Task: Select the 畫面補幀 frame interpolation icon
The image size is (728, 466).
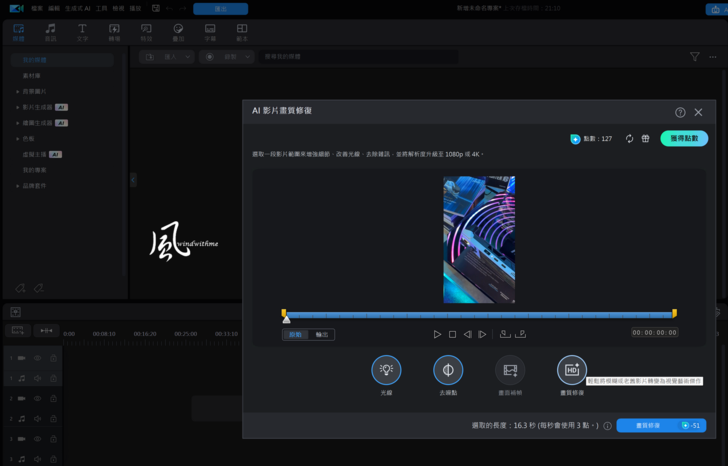Action: point(510,370)
